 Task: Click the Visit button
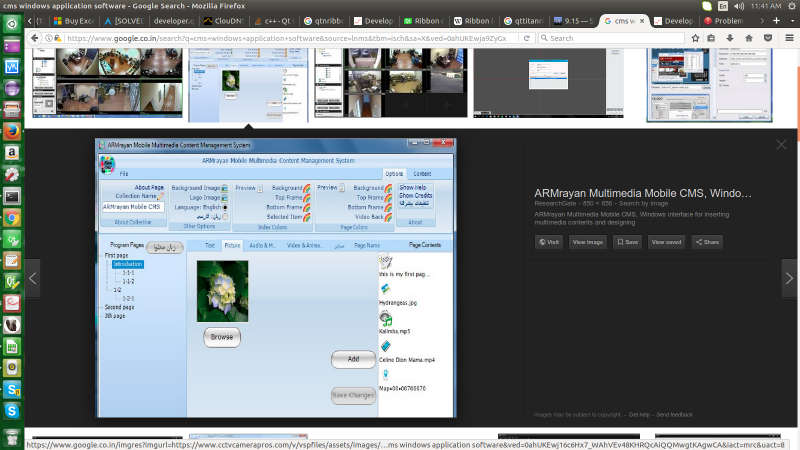(x=549, y=242)
